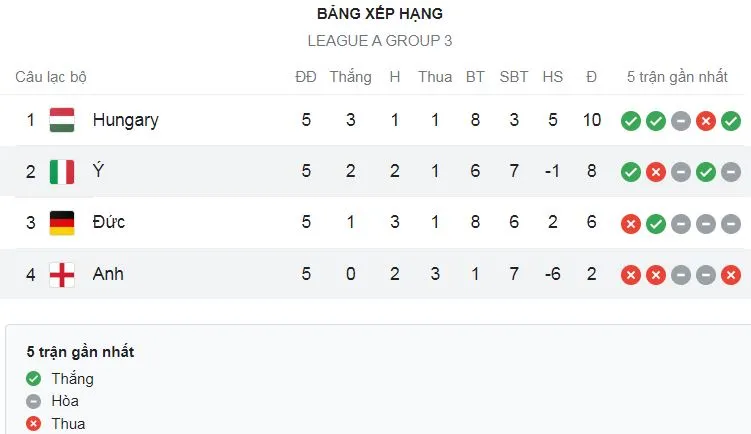Click the Germany flag icon
Screen dimensions: 751x434
[x=62, y=223]
